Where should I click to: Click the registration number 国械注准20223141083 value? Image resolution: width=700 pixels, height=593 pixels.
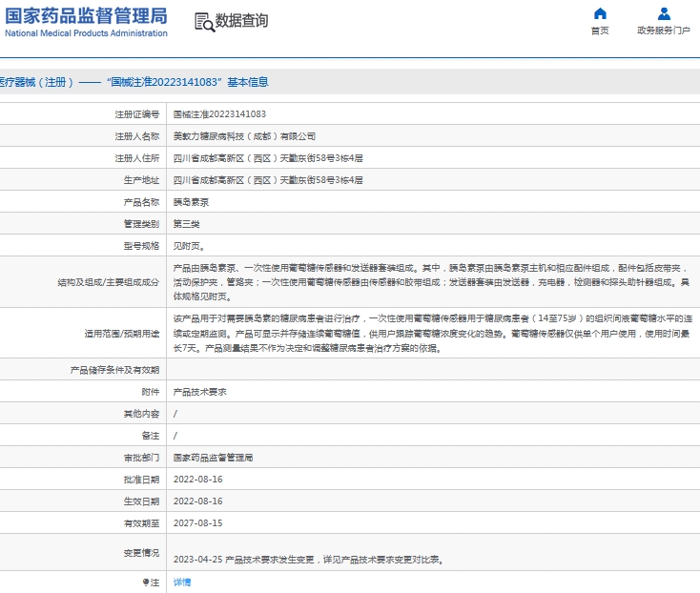(x=219, y=114)
